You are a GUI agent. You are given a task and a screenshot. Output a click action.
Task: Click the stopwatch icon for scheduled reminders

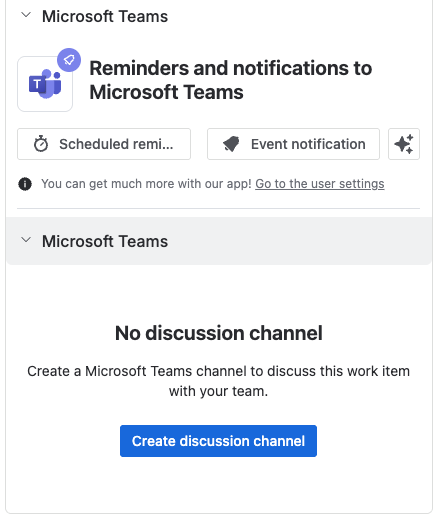coord(41,144)
